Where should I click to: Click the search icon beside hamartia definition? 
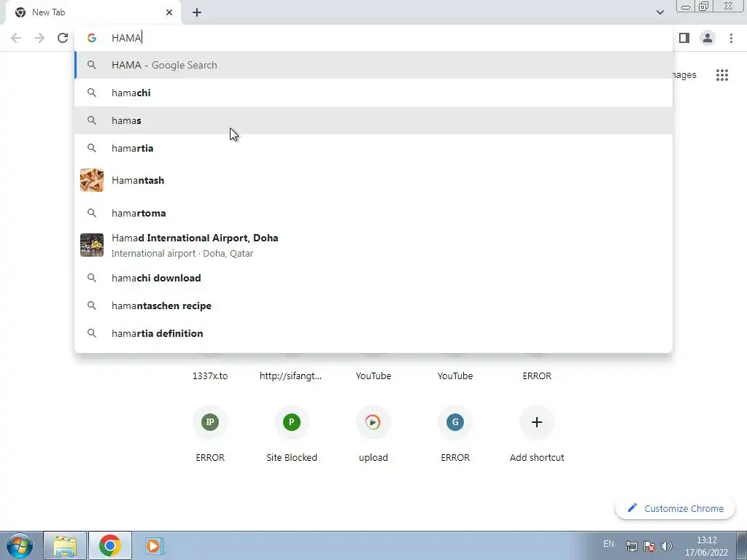(x=92, y=332)
